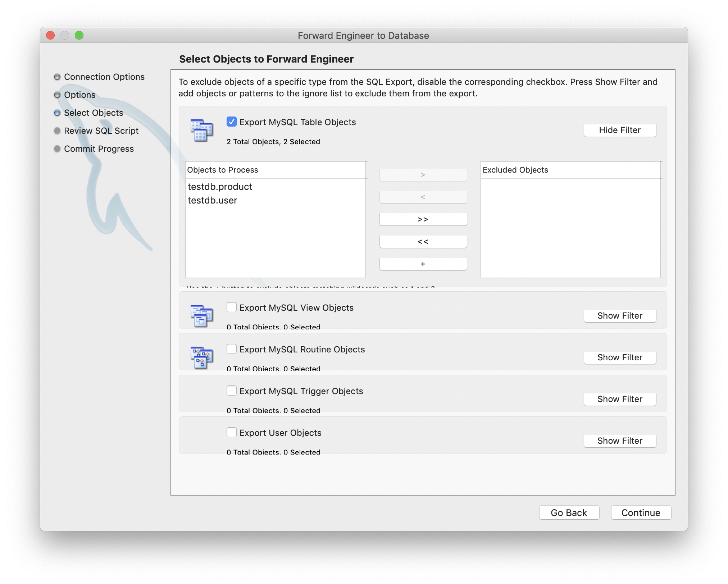728x584 pixels.
Task: Click the MySQL View Objects icon
Action: (x=201, y=316)
